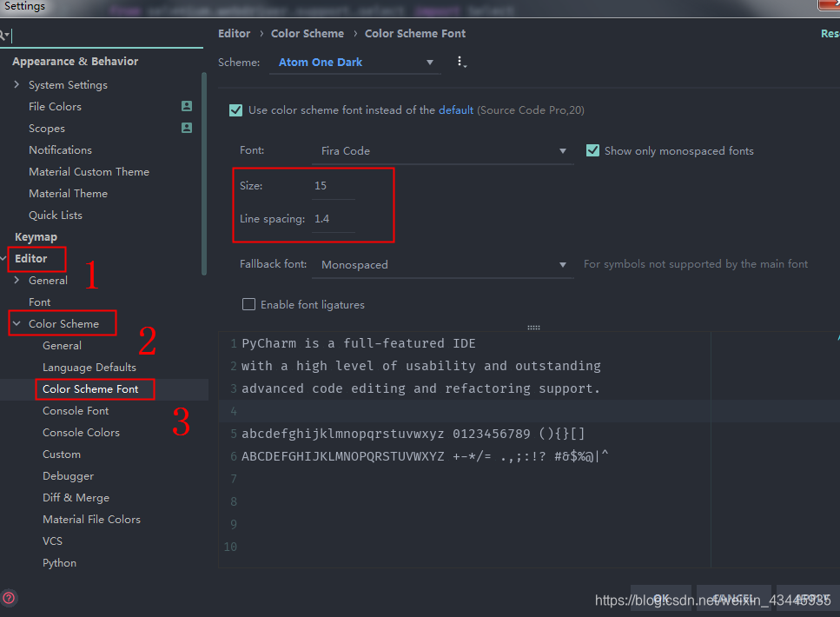Open Material Theme settings

tap(68, 194)
